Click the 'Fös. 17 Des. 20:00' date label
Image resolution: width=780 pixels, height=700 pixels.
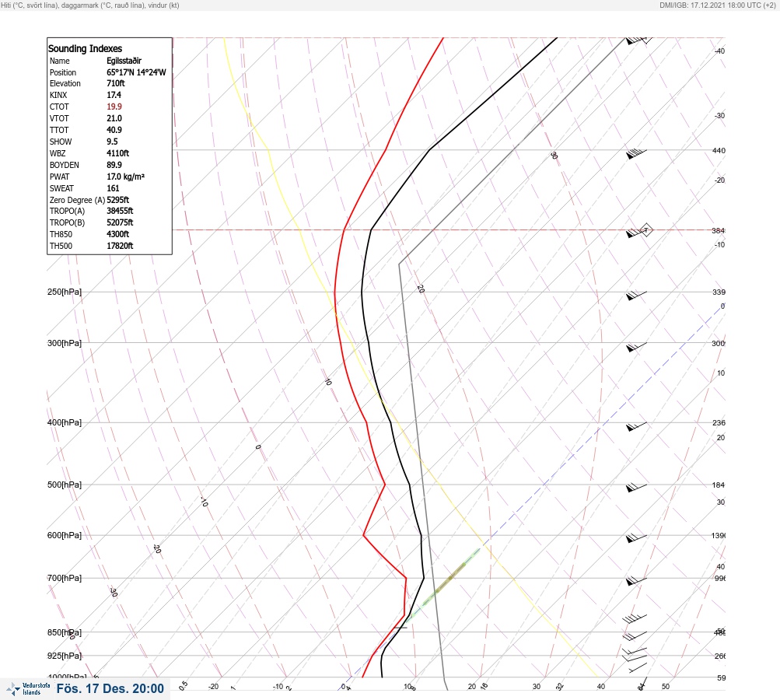pyautogui.click(x=110, y=688)
